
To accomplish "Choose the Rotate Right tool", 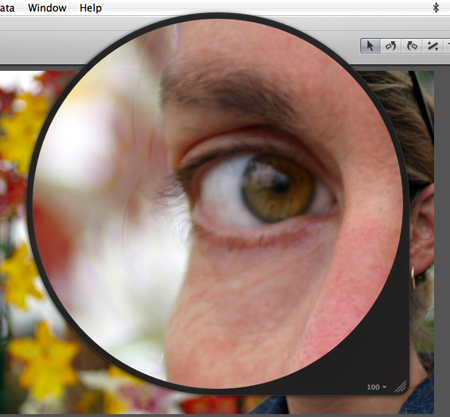I will coord(412,46).
